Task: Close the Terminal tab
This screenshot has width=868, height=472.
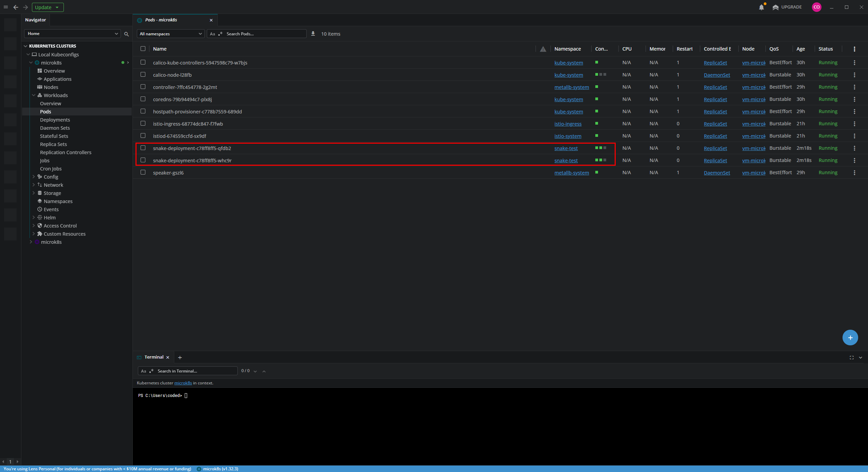Action: click(168, 357)
